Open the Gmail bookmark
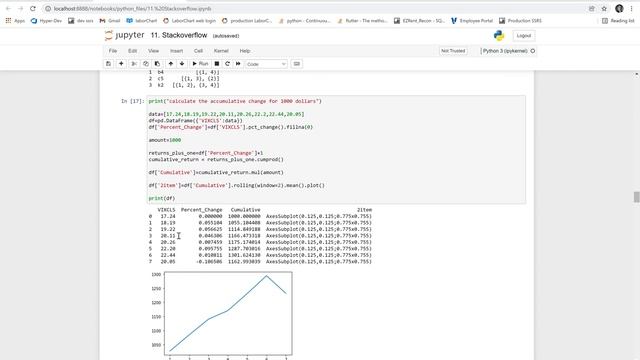This screenshot has height=360, width=640. point(110,20)
